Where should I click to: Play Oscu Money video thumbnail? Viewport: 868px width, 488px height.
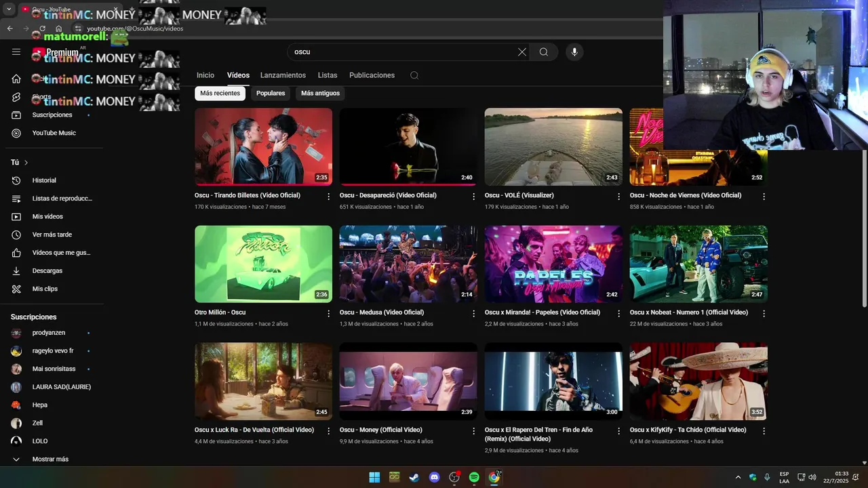[x=408, y=381]
